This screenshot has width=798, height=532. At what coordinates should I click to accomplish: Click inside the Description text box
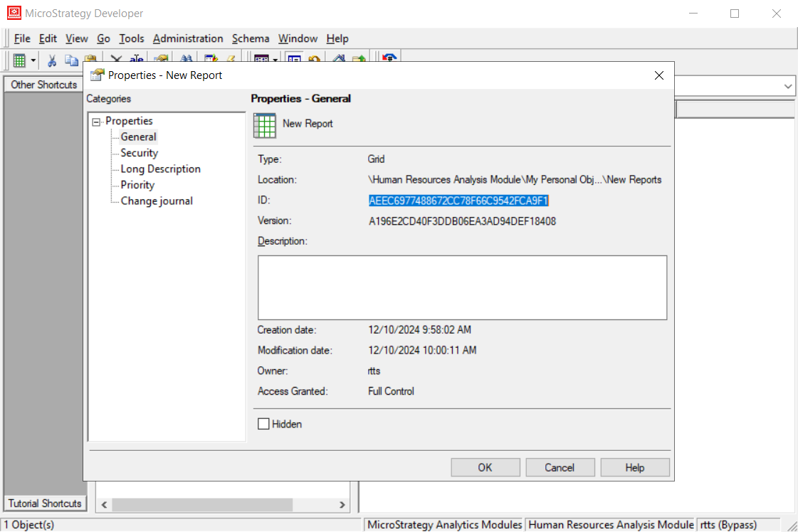pos(462,287)
